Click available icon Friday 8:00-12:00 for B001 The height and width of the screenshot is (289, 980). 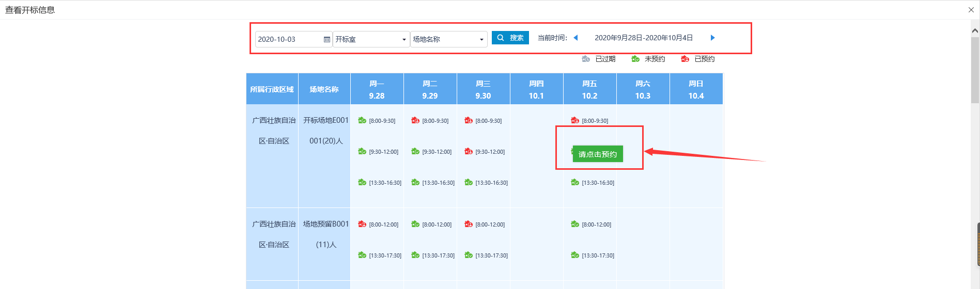point(575,224)
